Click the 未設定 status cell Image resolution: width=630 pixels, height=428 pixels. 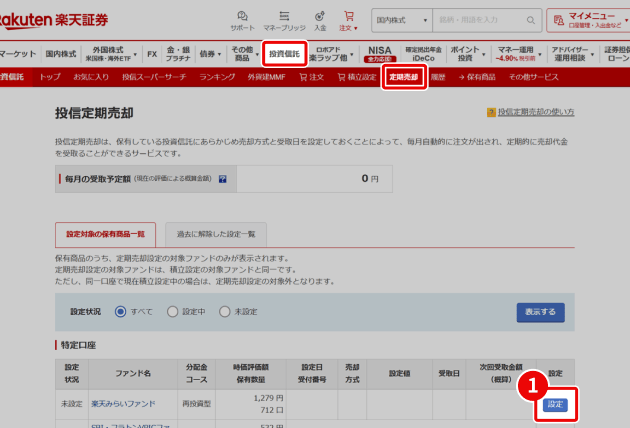point(72,404)
